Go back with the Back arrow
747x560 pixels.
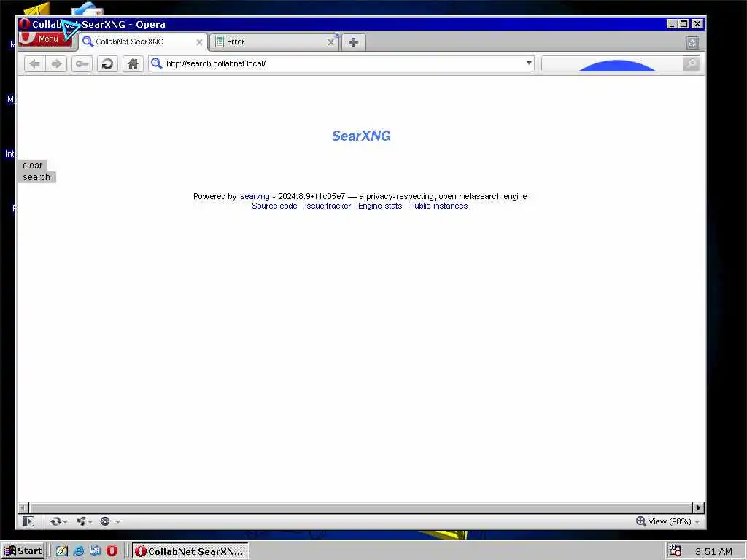pos(34,64)
